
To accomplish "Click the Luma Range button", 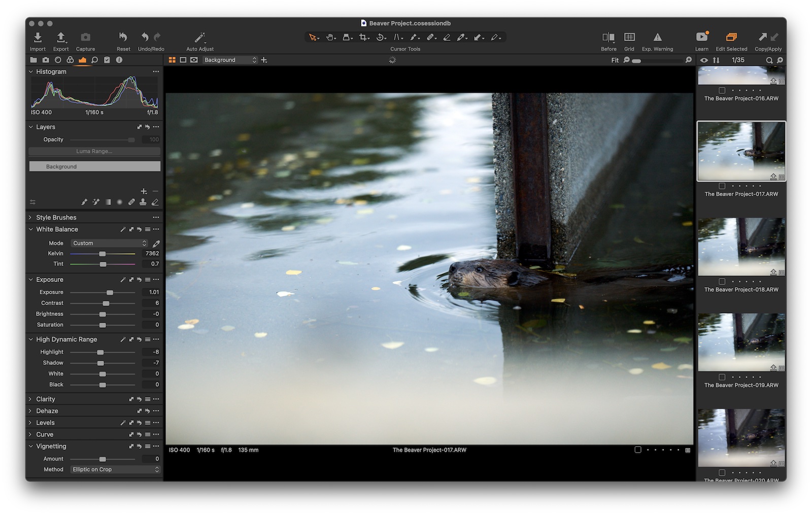I will click(x=94, y=151).
